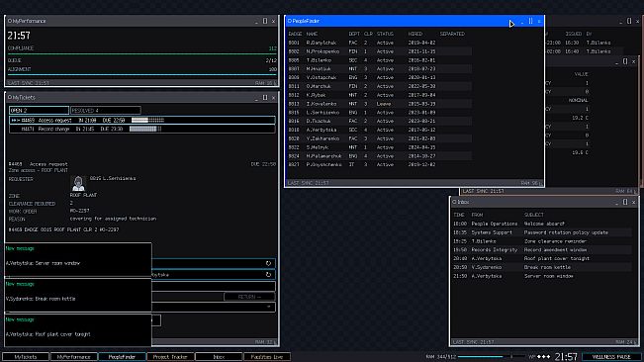Open the 'Break room kettle' new message popup
Image resolution: width=644 pixels, height=362 pixels.
(78, 296)
